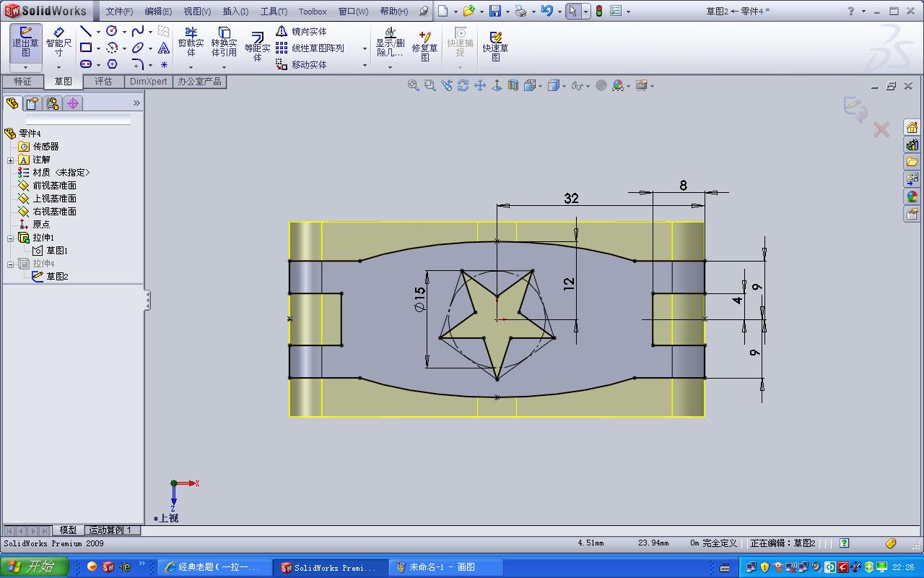Select the Ellipse sketch tool

pos(138,48)
